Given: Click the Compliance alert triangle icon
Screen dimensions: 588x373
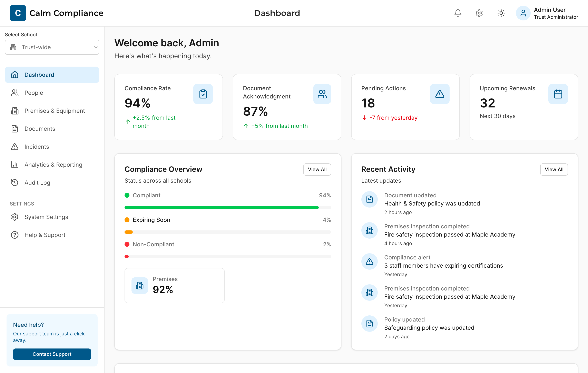Looking at the screenshot, I should click(370, 261).
